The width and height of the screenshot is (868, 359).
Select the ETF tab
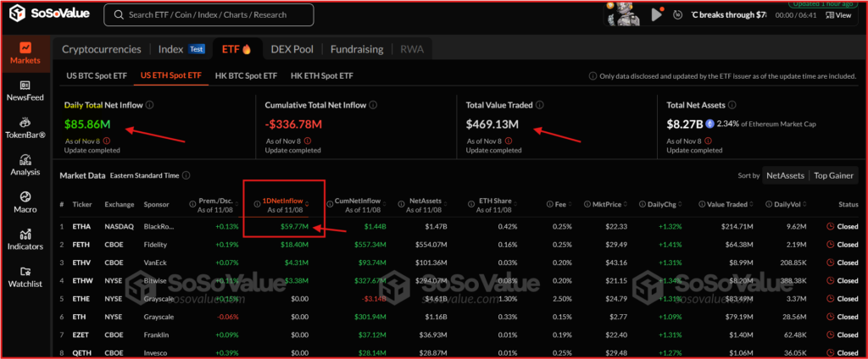(236, 48)
